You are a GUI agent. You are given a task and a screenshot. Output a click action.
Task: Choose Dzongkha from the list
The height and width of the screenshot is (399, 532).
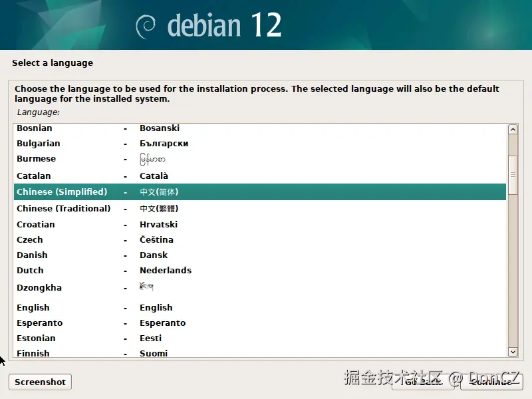[x=260, y=288]
